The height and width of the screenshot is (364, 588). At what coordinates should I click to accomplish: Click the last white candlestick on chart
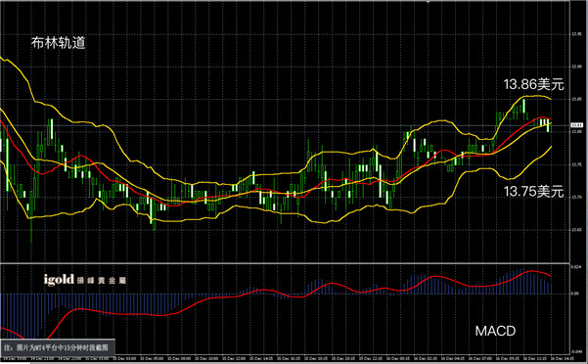548,125
